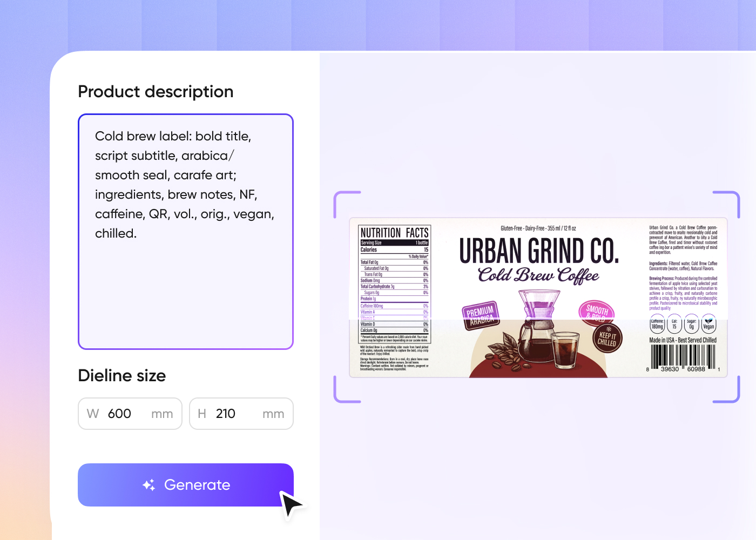Select the Cal: 15 badge icon
This screenshot has height=540, width=756.
(674, 325)
